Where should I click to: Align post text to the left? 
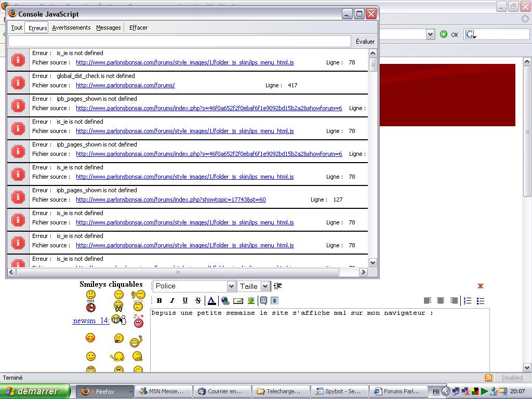pos(428,300)
